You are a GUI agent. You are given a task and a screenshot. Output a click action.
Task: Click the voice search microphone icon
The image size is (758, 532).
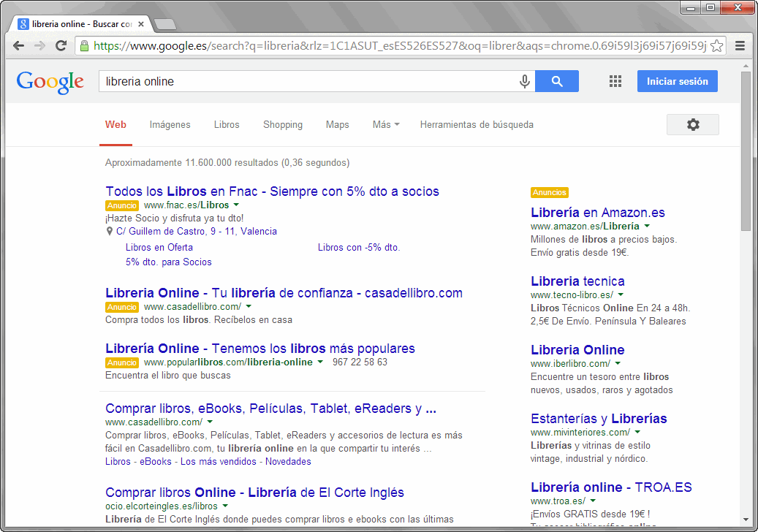[524, 81]
